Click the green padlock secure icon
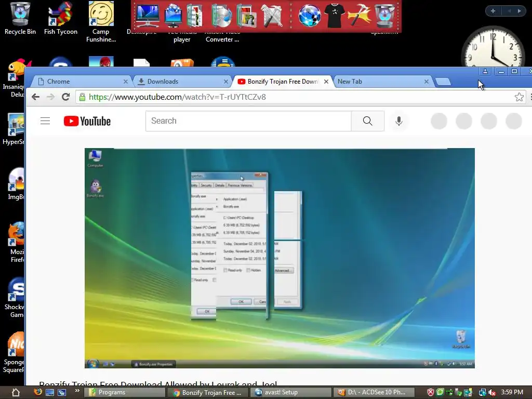This screenshot has width=532, height=399. (82, 97)
